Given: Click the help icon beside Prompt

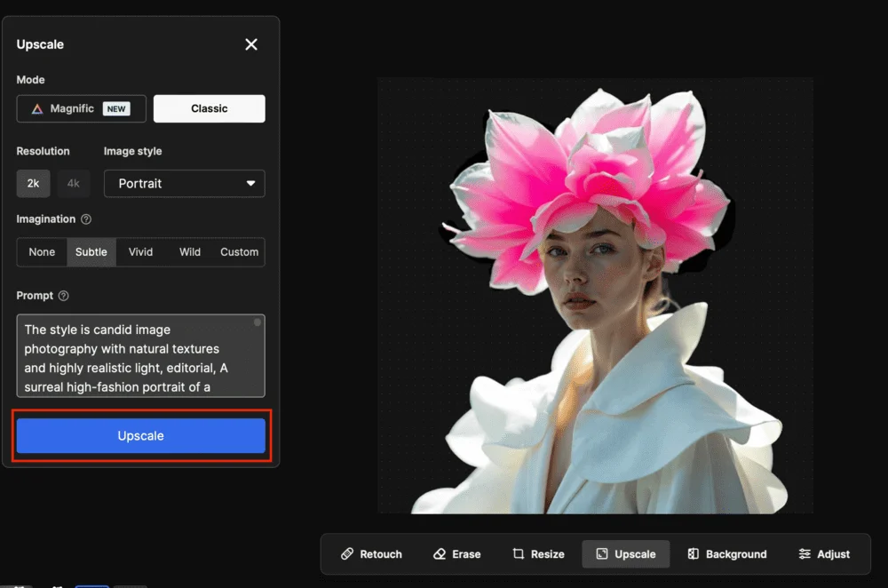Looking at the screenshot, I should point(64,296).
